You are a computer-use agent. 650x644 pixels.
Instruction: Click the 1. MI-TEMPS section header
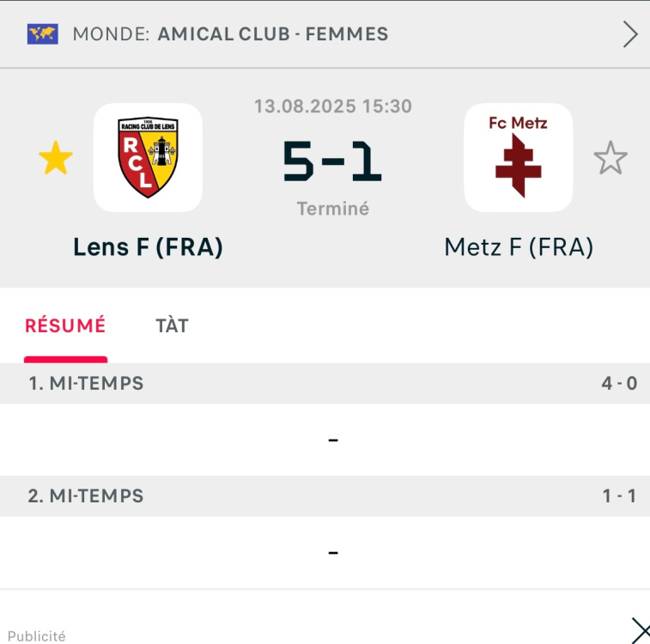(x=325, y=383)
